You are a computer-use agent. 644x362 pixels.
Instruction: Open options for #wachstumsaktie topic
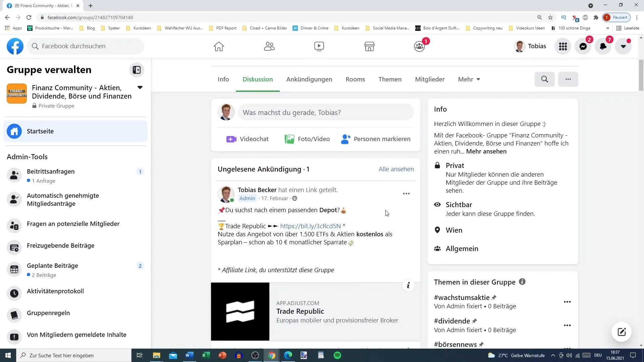567,302
